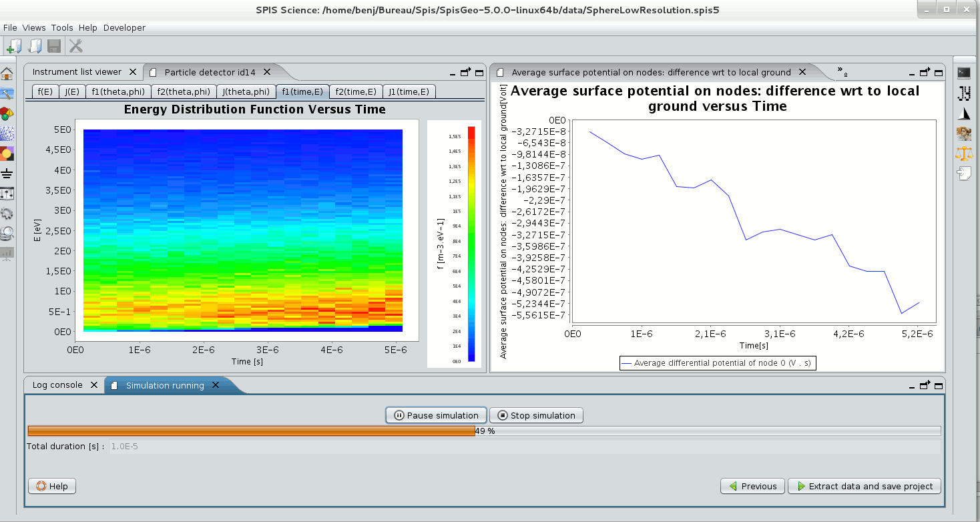Click the wrench and screwdriver settings icon
Image resolution: width=980 pixels, height=522 pixels.
click(76, 46)
